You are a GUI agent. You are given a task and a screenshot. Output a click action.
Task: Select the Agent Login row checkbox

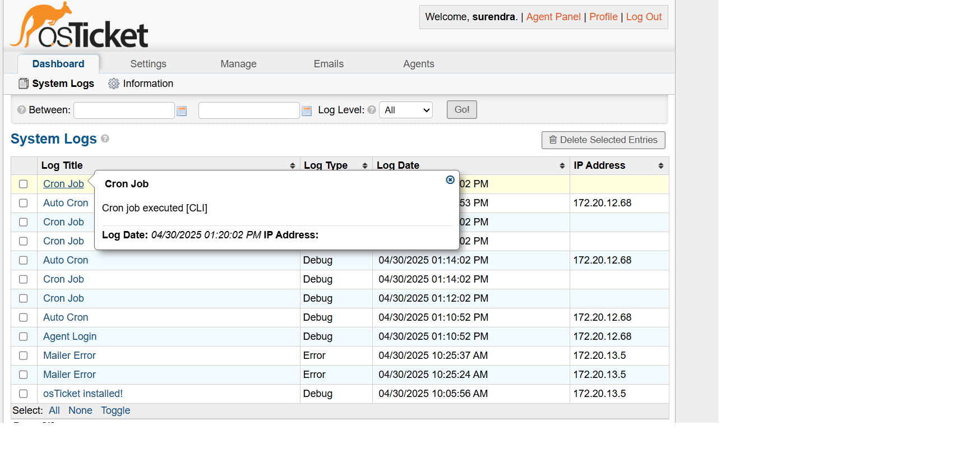(x=24, y=336)
